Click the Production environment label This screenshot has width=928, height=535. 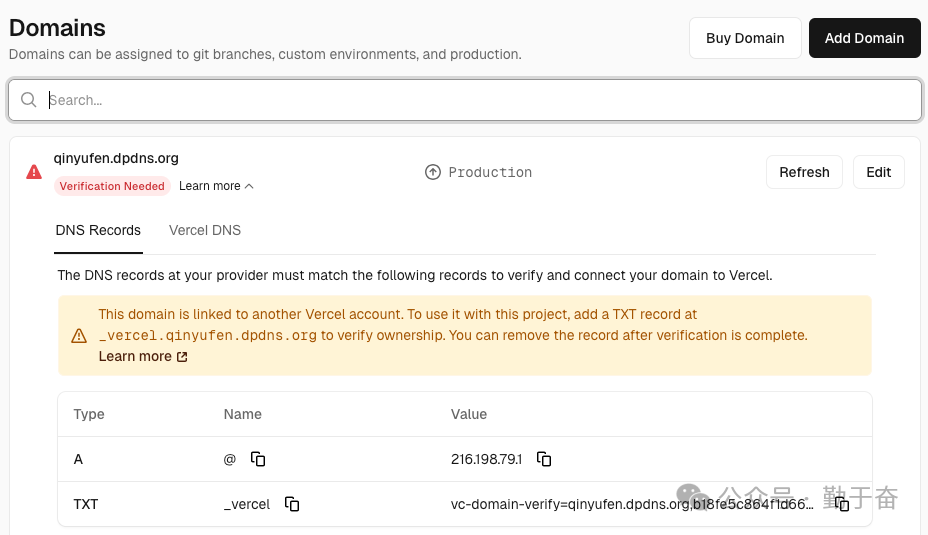(x=490, y=172)
